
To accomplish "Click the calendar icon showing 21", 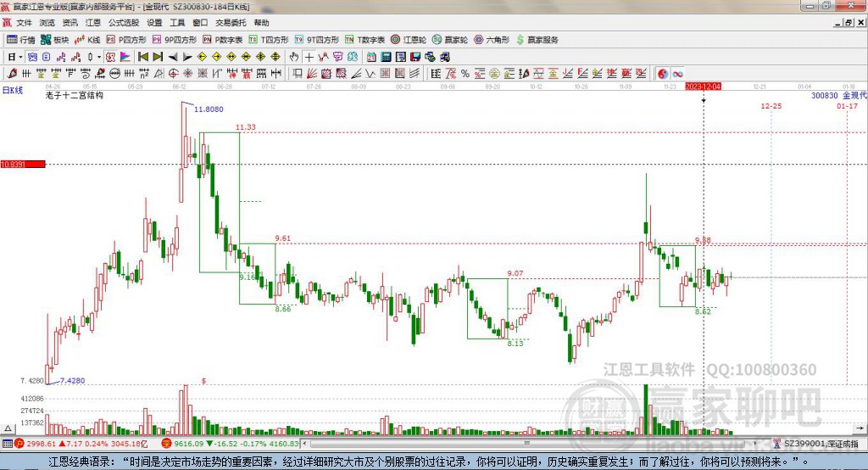I will click(371, 57).
